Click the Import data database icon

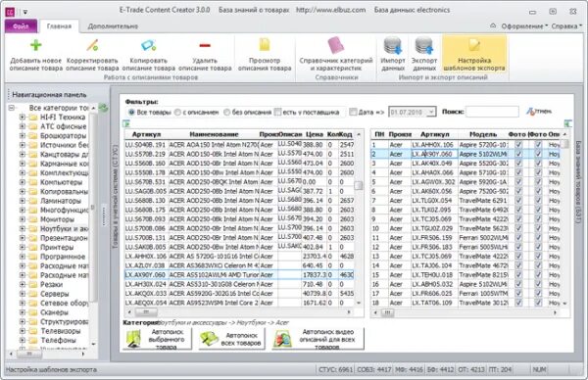(393, 46)
